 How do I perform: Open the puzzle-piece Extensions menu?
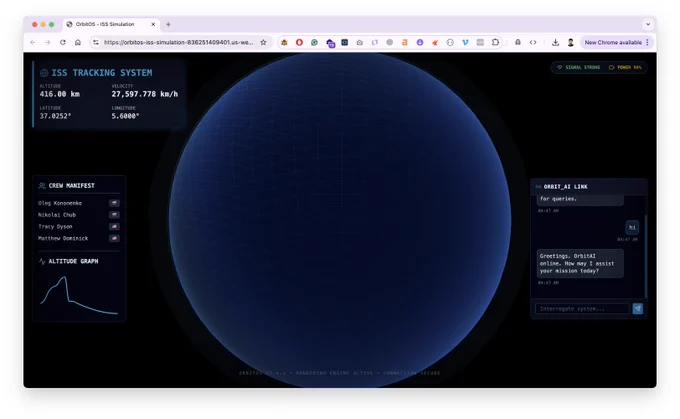[495, 42]
